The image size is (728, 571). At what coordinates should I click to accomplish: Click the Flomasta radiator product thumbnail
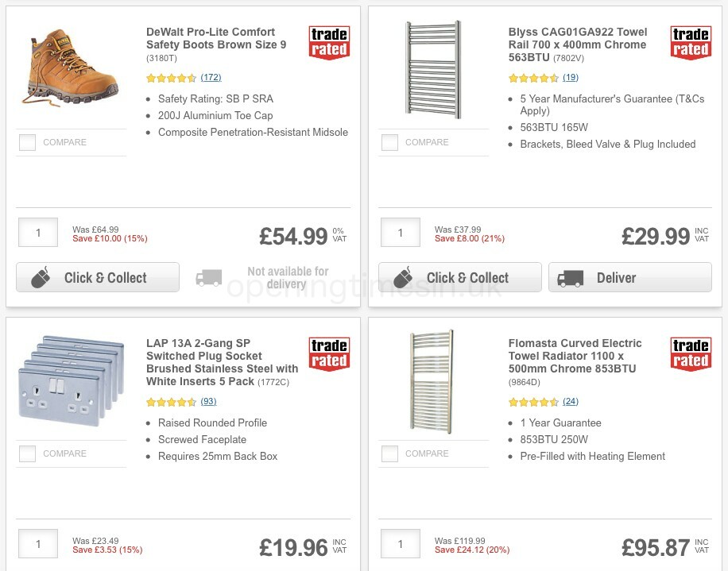tap(433, 381)
